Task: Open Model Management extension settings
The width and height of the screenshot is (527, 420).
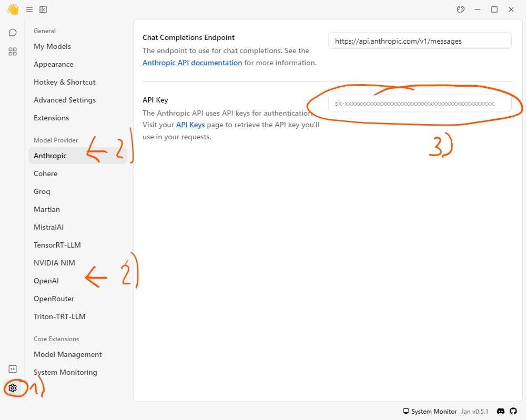Action: click(67, 354)
